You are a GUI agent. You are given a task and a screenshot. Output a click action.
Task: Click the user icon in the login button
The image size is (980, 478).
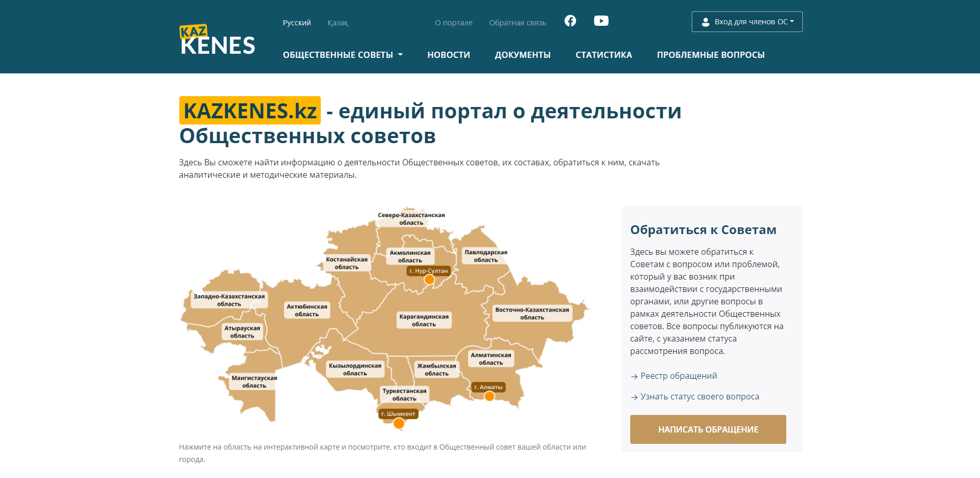coord(705,22)
